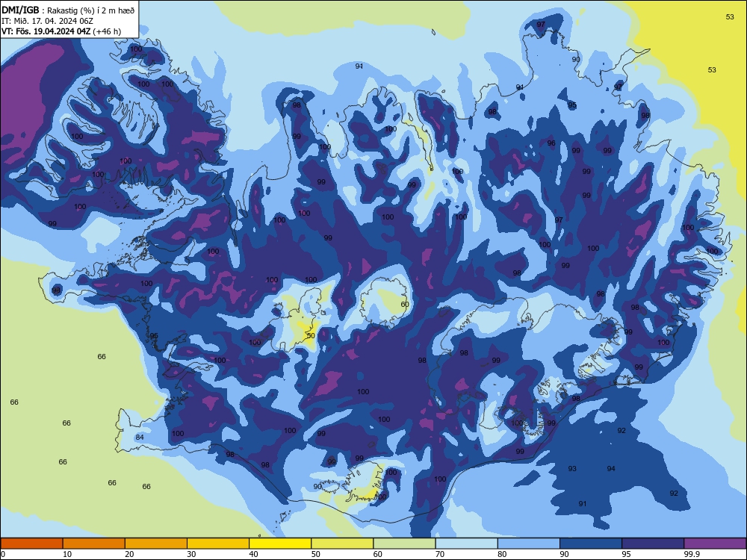Click the '84' humidity value on the map
This screenshot has height=560, width=747.
(140, 437)
